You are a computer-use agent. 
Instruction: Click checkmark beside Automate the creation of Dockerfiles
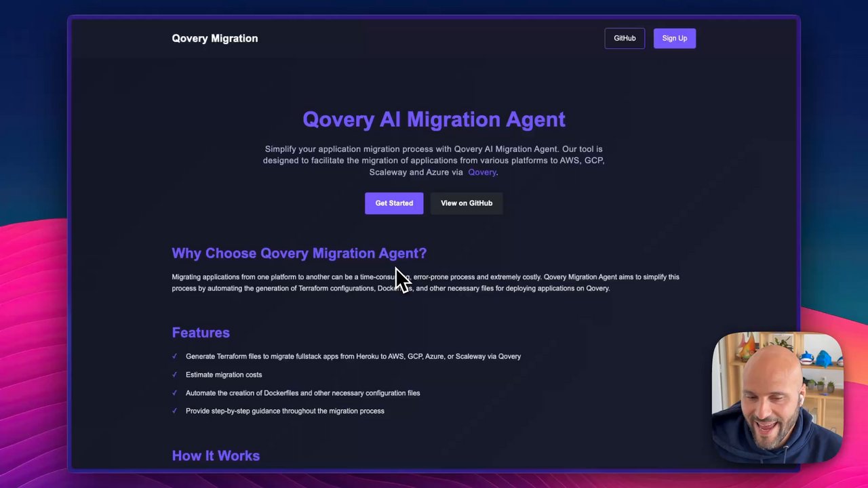[174, 393]
